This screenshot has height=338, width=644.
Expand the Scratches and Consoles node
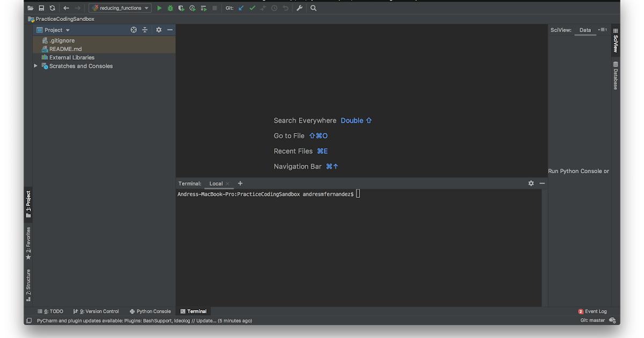tap(35, 66)
